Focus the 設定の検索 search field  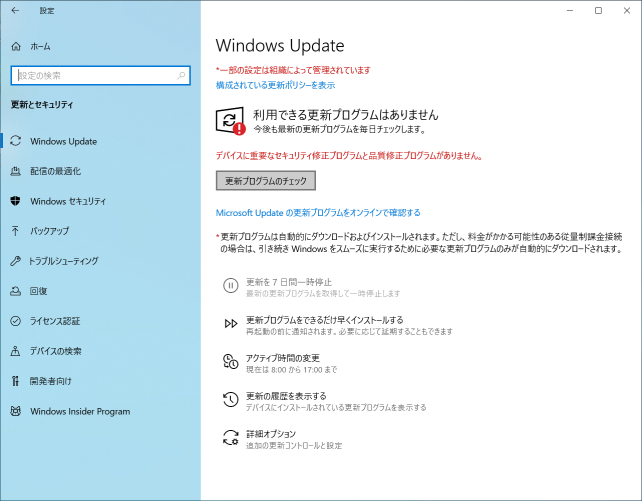tap(101, 76)
